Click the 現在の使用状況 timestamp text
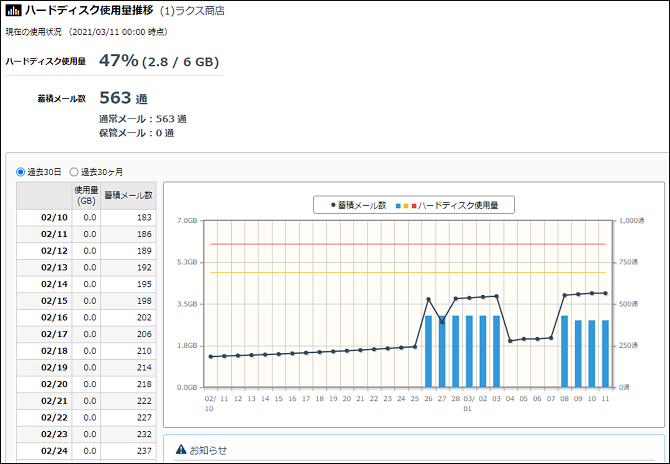The width and height of the screenshot is (670, 464). [x=87, y=32]
